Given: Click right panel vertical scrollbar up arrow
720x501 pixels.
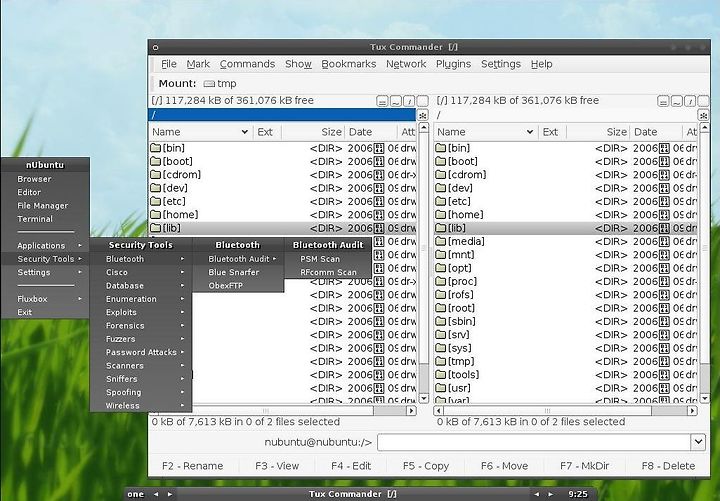Looking at the screenshot, I should (x=704, y=127).
